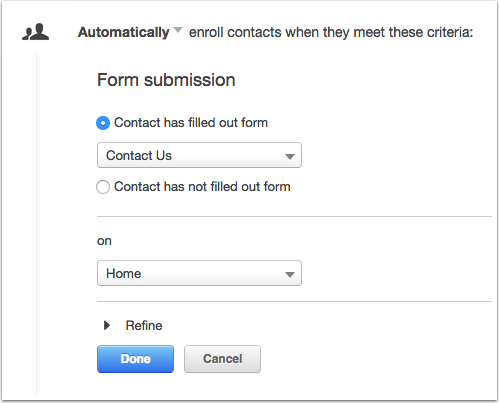Click the Home dropdown arrow

(x=290, y=274)
